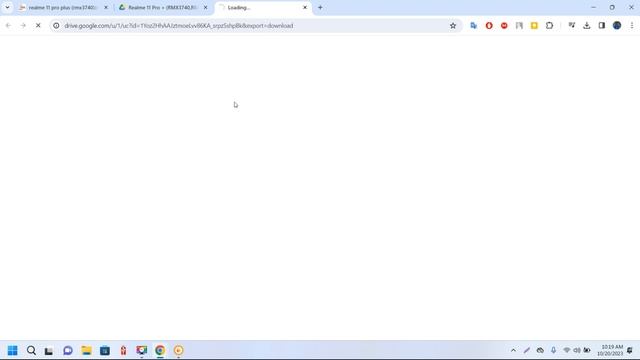The width and height of the screenshot is (640, 360).
Task: Open File Explorer from the taskbar
Action: [86, 350]
